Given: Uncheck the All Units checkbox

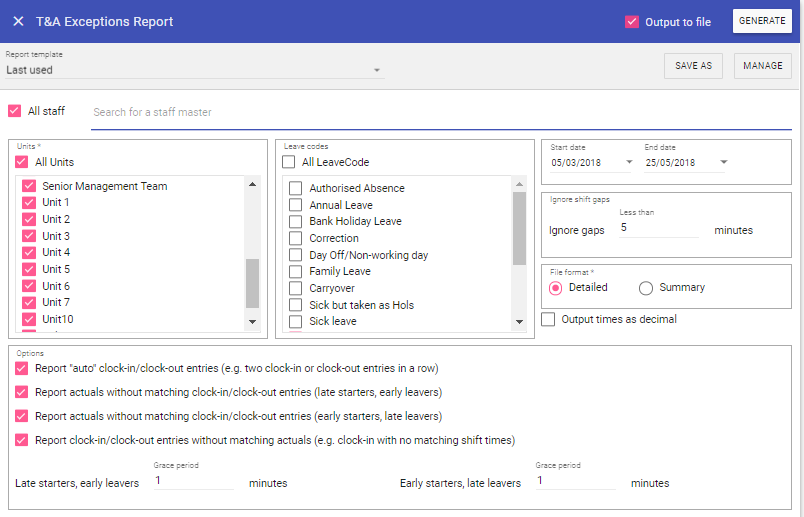Looking at the screenshot, I should pos(22,162).
